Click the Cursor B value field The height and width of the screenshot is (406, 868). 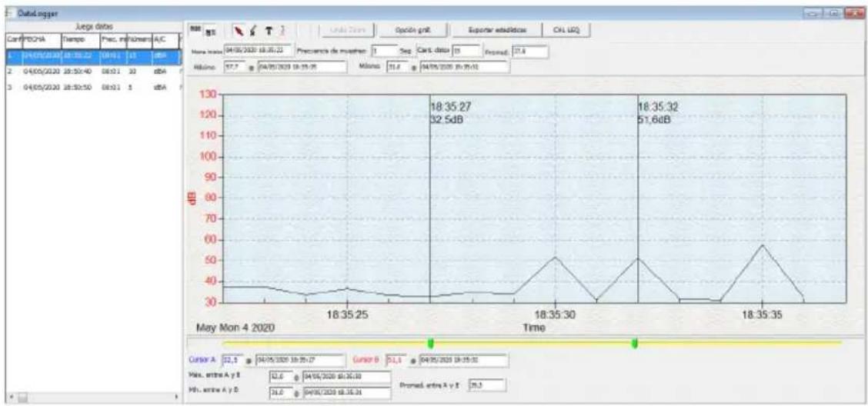pos(398,360)
